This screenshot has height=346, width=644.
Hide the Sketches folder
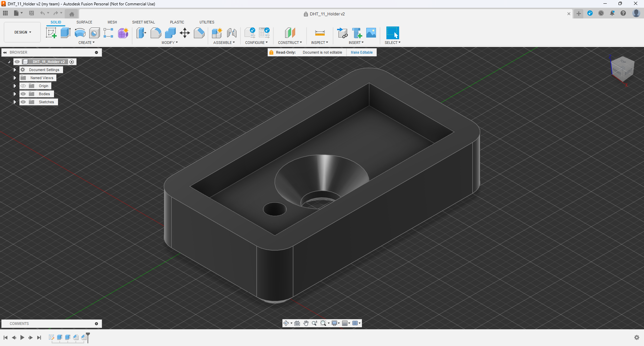coord(23,102)
